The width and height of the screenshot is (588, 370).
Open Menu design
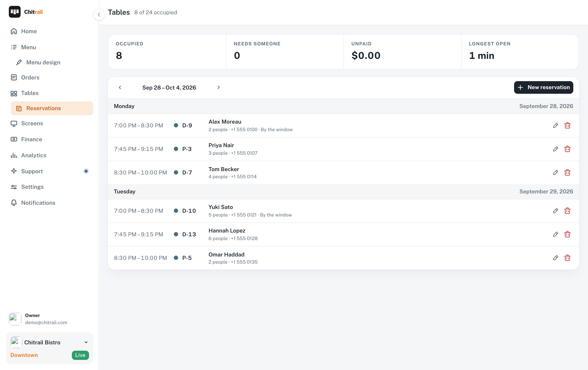52,62
